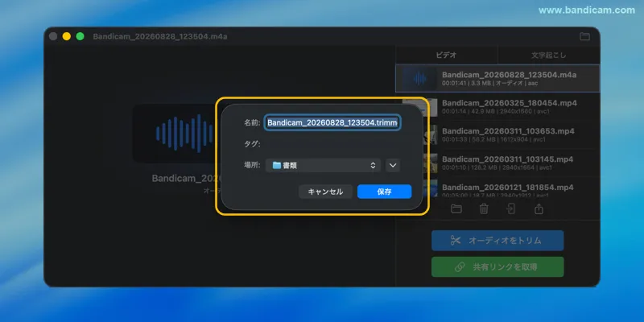Click the キャンセル button in the save dialog

325,192
